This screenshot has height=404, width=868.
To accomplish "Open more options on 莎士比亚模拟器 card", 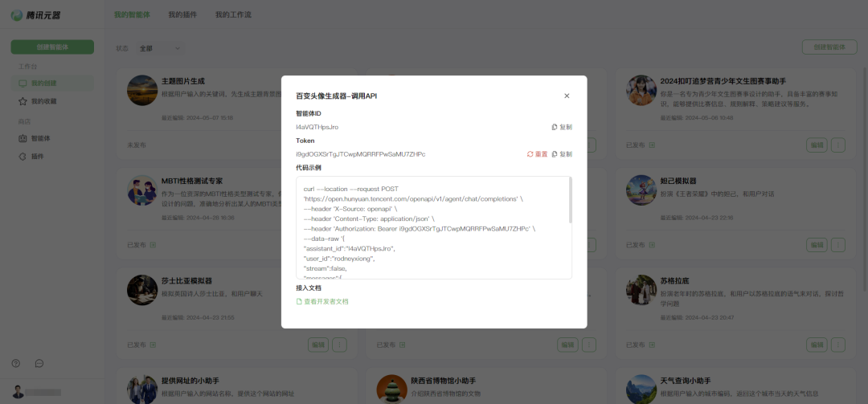I will pyautogui.click(x=340, y=345).
